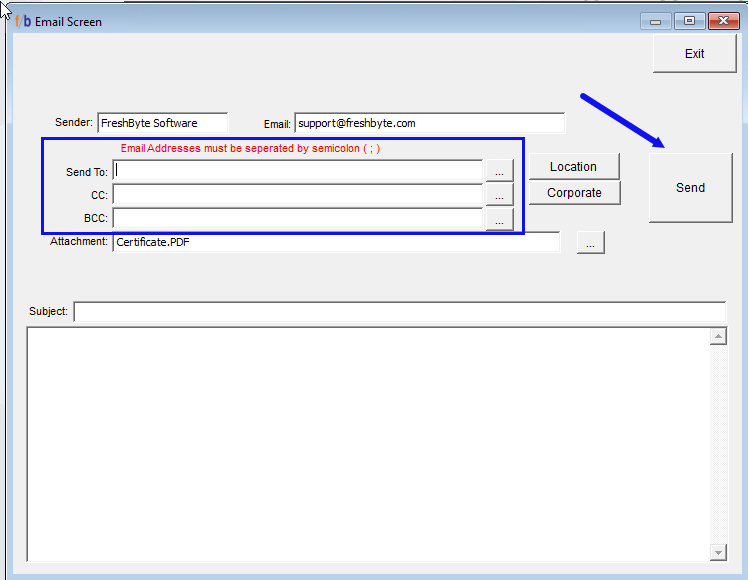Click the Subject text field
The width and height of the screenshot is (748, 580).
(x=399, y=312)
